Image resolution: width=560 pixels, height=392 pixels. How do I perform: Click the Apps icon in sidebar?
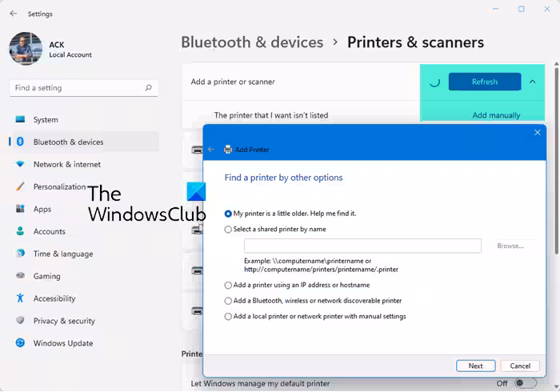pyautogui.click(x=20, y=210)
